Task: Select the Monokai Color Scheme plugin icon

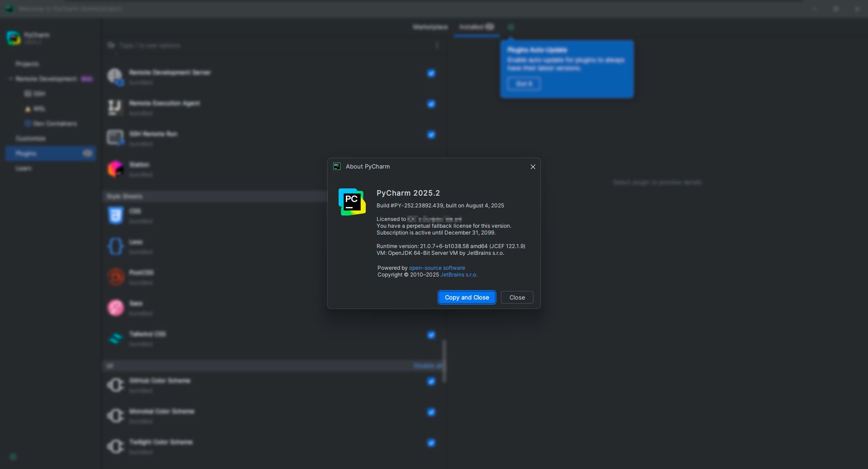Action: click(115, 415)
